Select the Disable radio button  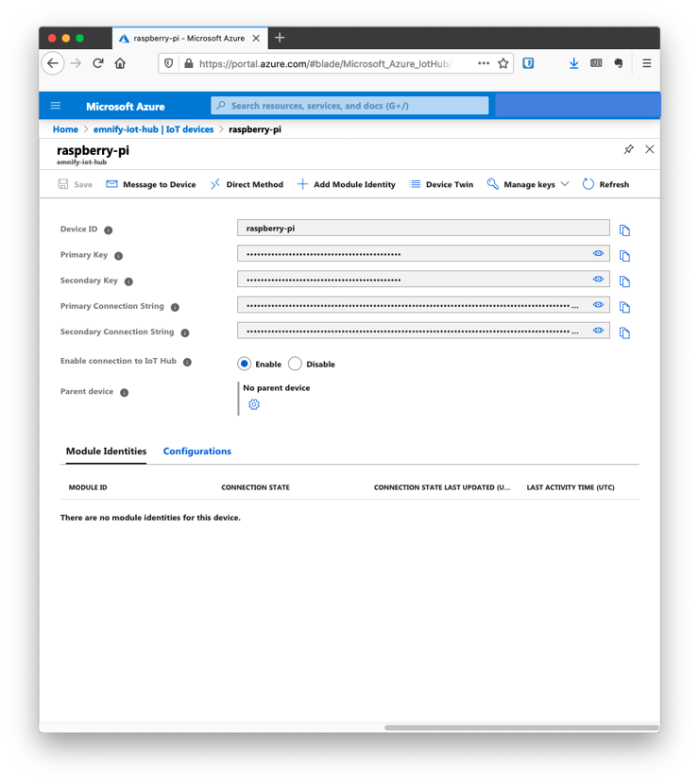tap(295, 364)
